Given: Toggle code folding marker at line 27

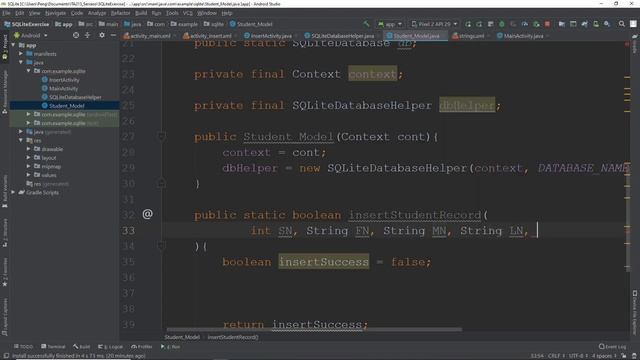Looking at the screenshot, I should (162, 136).
